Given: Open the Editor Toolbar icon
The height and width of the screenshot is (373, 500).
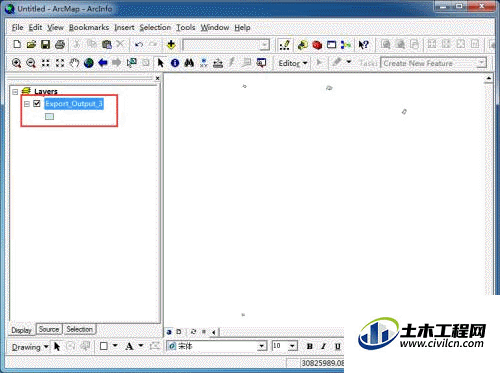Looking at the screenshot, I should pos(284,45).
